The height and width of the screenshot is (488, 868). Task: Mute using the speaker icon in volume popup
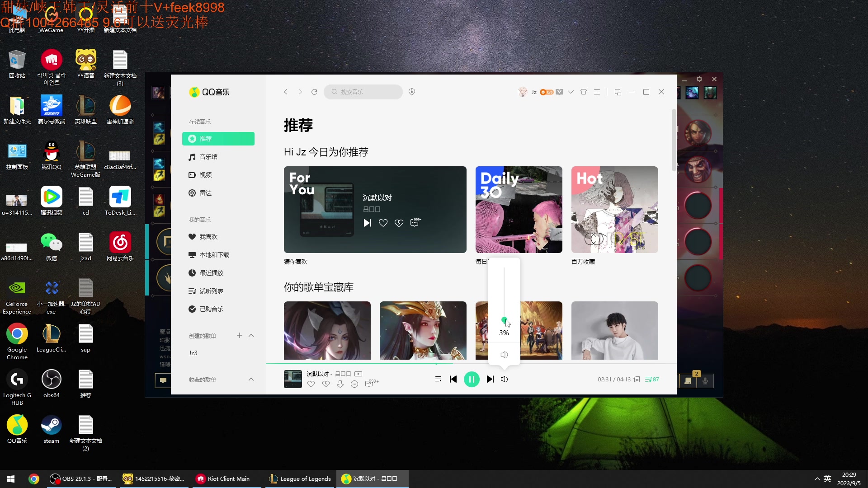504,355
